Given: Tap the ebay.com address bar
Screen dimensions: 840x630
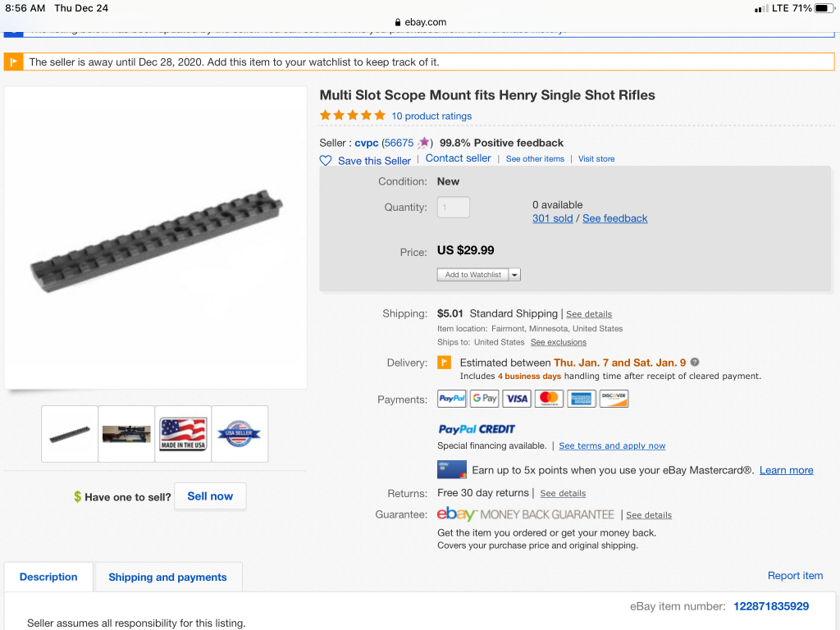Looking at the screenshot, I should (420, 22).
